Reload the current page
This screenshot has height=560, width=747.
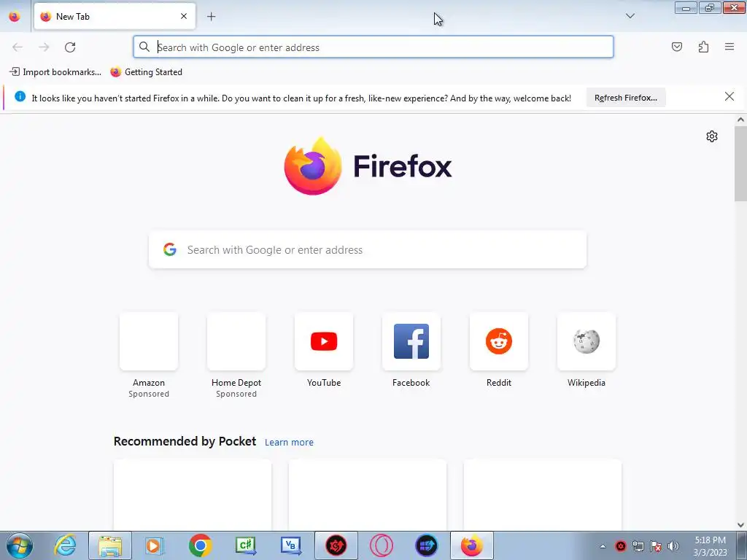click(x=70, y=47)
